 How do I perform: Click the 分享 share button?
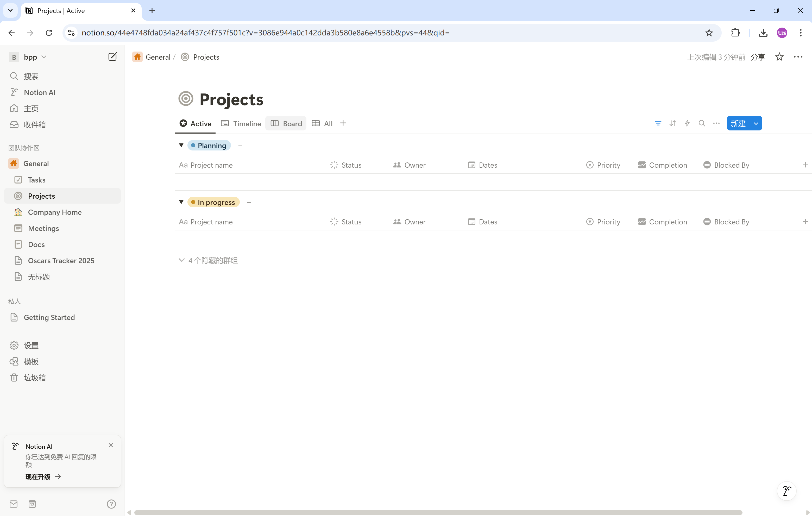758,57
